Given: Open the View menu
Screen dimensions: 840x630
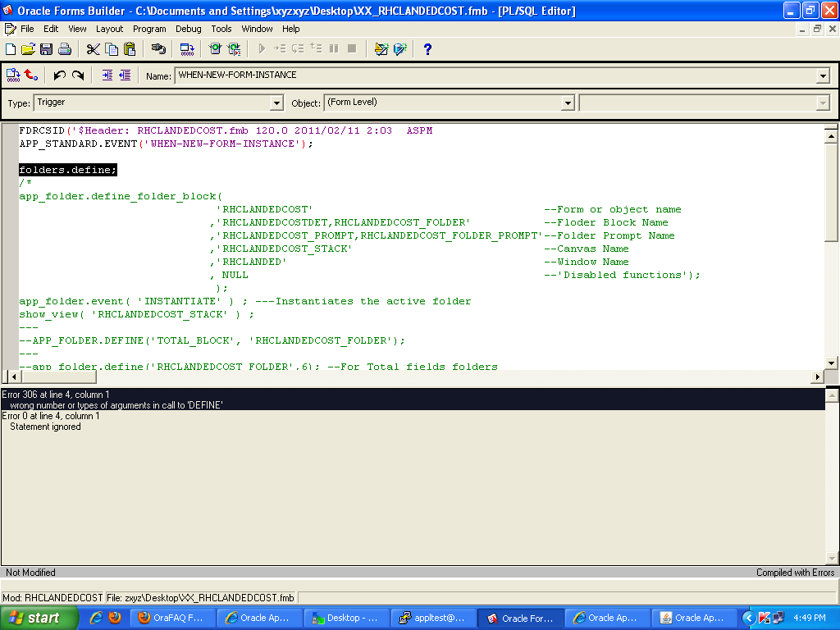Looking at the screenshot, I should click(77, 29).
